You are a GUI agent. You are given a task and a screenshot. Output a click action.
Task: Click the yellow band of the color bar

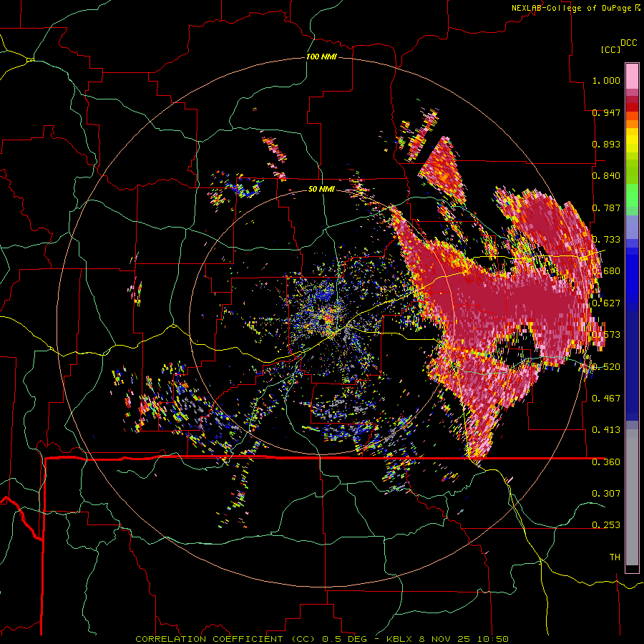632,140
